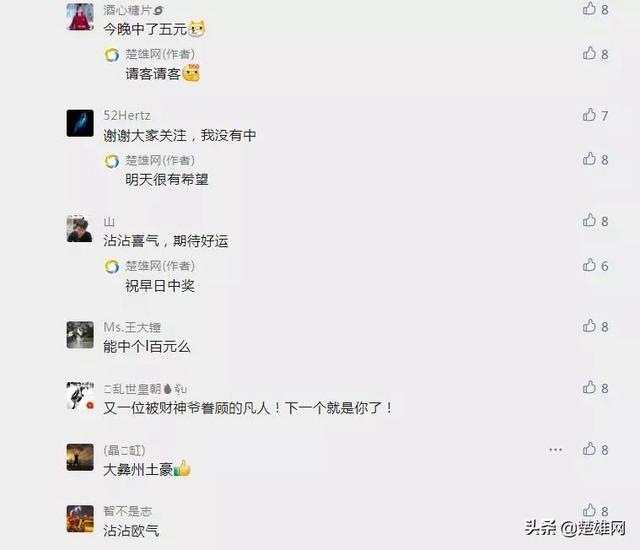Image resolution: width=640 pixels, height=550 pixels.
Task: Open 52Hertz's profile avatar
Action: coord(80,123)
